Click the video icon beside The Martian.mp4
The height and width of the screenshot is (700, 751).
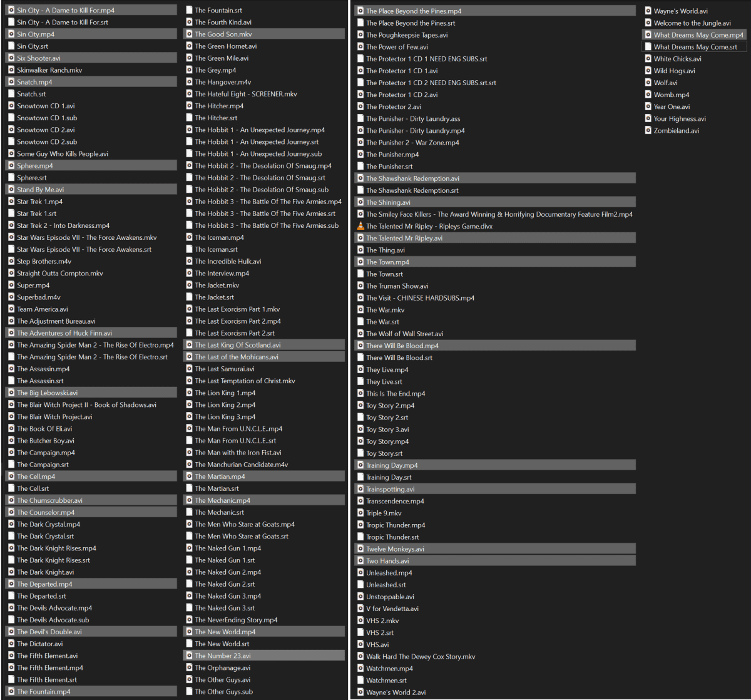189,476
